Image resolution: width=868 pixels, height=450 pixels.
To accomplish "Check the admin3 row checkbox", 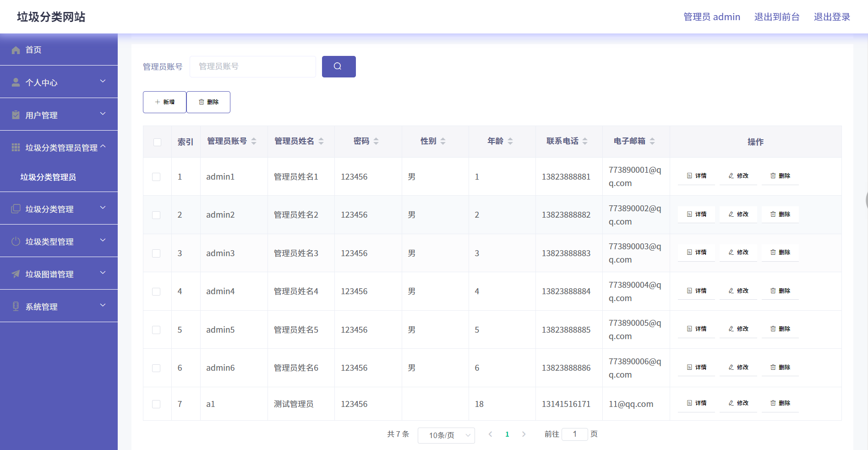I will (156, 253).
